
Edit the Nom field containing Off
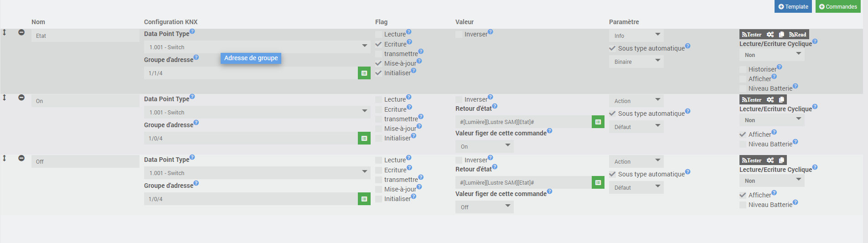click(x=85, y=161)
